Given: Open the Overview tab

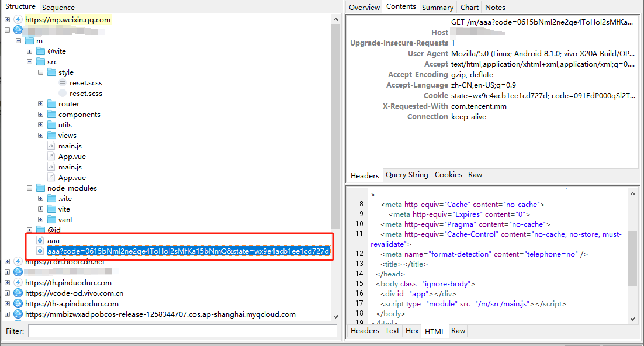Looking at the screenshot, I should (x=364, y=8).
